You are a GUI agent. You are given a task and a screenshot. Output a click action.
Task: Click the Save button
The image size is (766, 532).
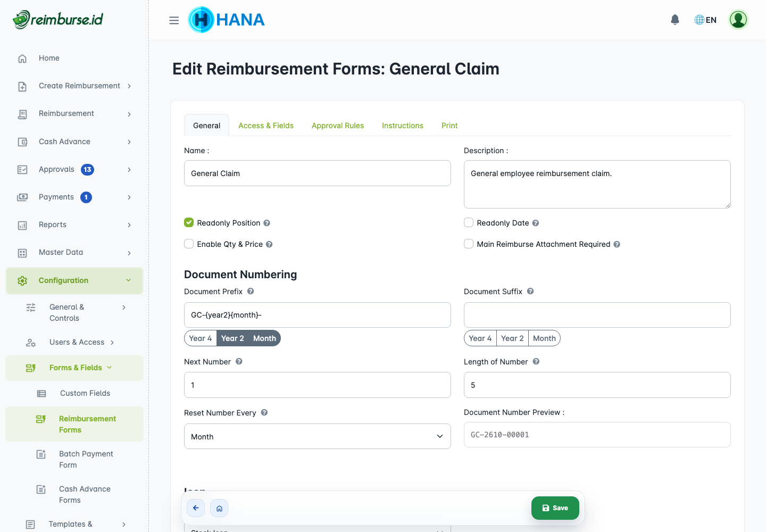[x=555, y=508]
